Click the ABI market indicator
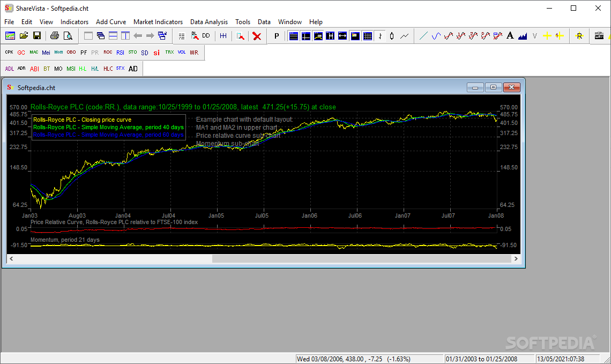611x364 pixels. tap(34, 69)
